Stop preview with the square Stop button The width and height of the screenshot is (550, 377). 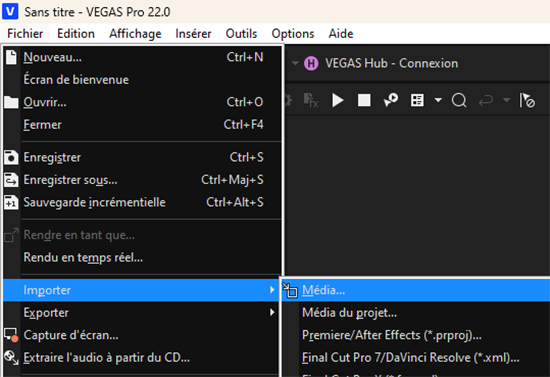coord(364,100)
